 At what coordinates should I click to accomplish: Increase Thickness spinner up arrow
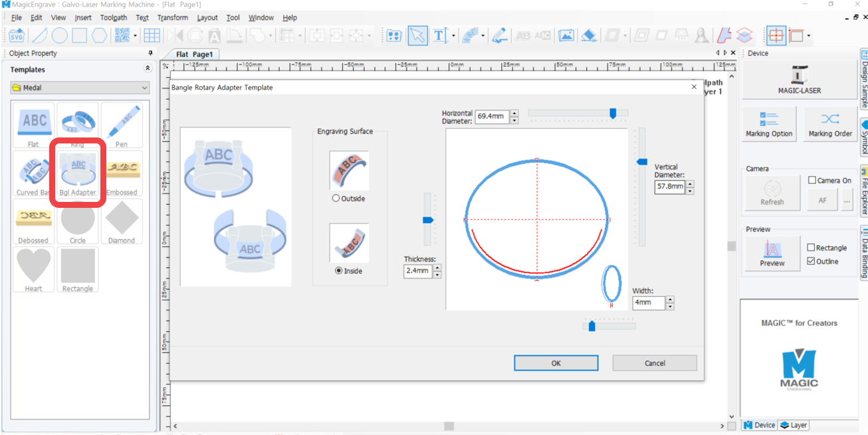(x=437, y=268)
